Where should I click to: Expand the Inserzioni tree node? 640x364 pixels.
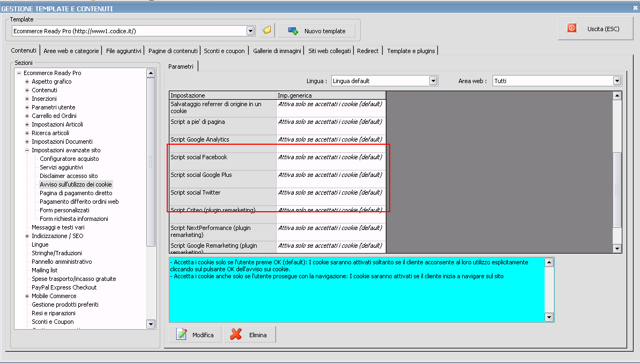coord(27,99)
